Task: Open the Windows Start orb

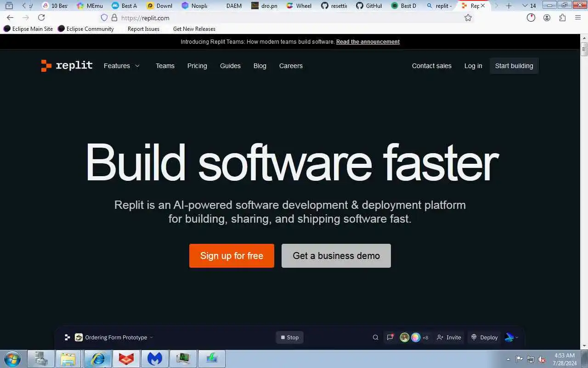Action: pos(12,359)
